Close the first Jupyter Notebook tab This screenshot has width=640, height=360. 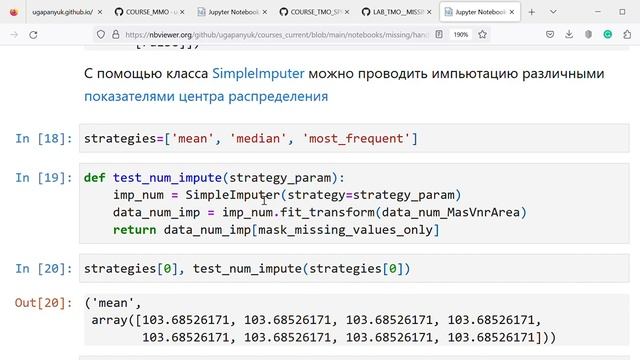(x=264, y=12)
